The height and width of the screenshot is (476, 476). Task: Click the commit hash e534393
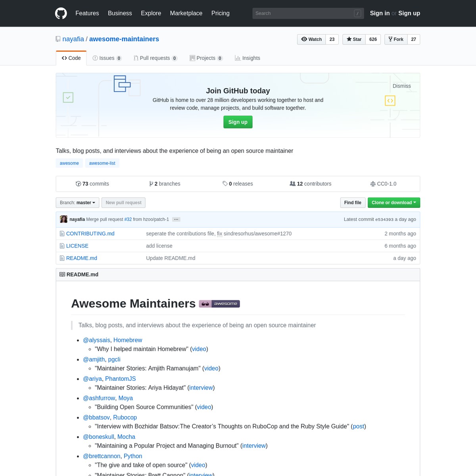pyautogui.click(x=384, y=219)
